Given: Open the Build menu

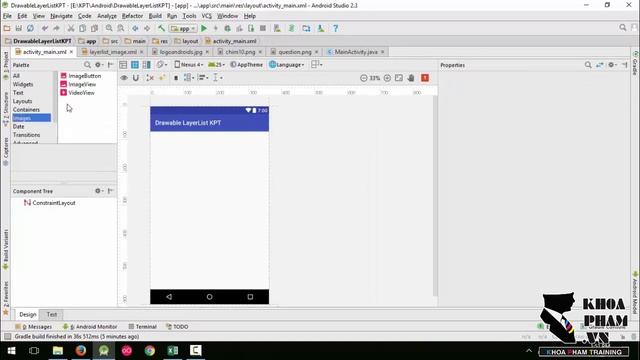Looking at the screenshot, I should (155, 16).
